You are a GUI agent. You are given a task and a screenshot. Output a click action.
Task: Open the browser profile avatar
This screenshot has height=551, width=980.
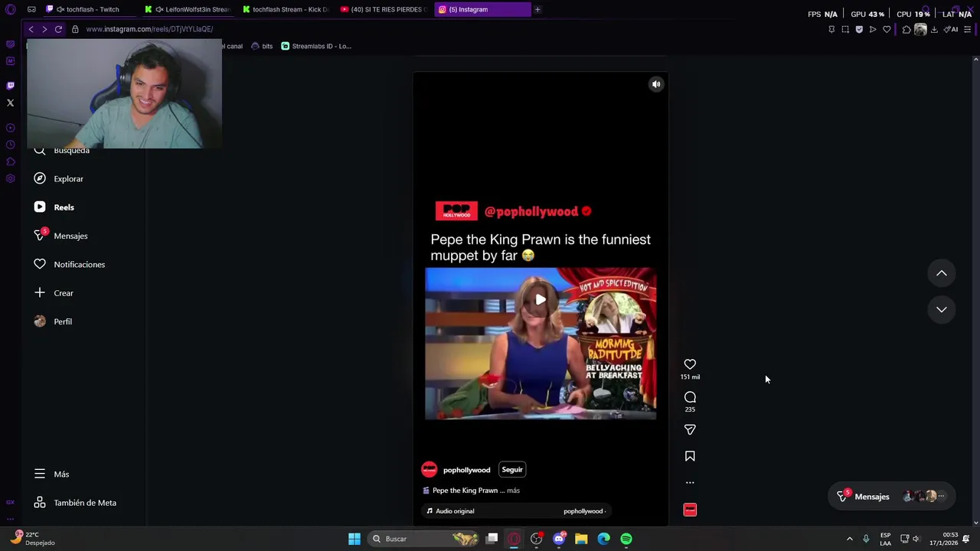tap(920, 29)
